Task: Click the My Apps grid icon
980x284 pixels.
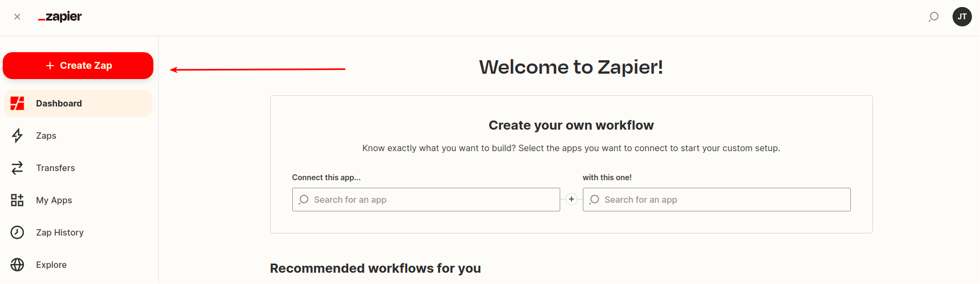Action: (17, 200)
